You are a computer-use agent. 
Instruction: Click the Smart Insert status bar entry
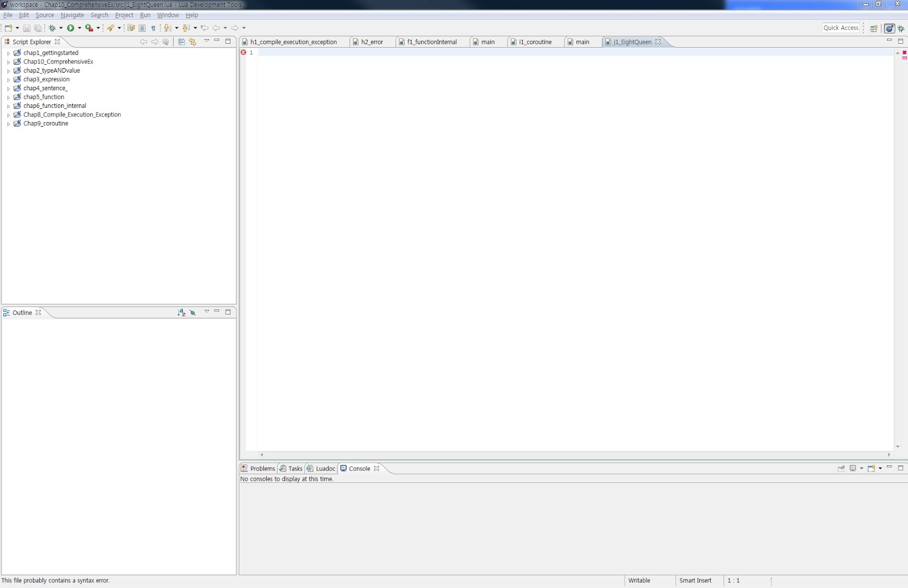tap(695, 581)
